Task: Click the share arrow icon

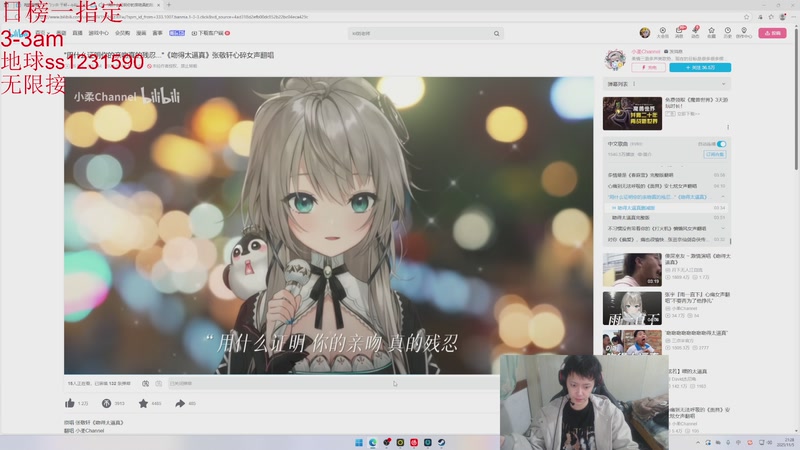Action: coord(180,403)
